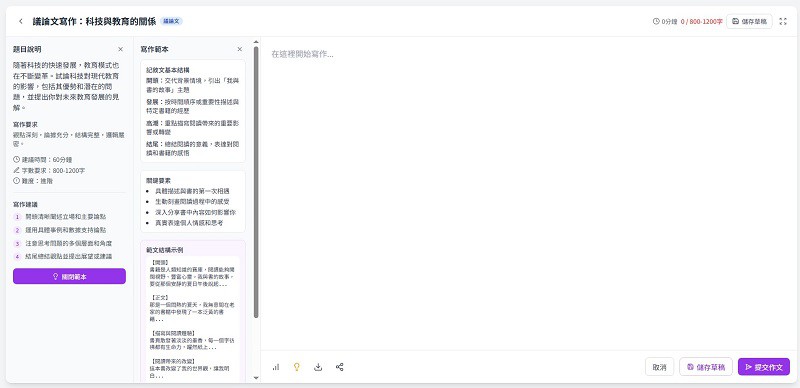
Task: Close the 寫作範本 panel
Action: (240, 50)
